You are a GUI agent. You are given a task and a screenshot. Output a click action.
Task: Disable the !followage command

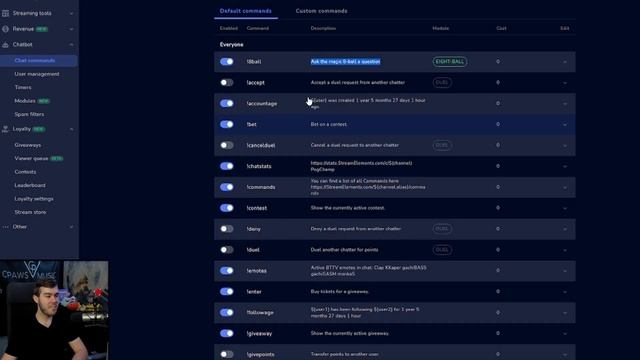[x=227, y=312]
